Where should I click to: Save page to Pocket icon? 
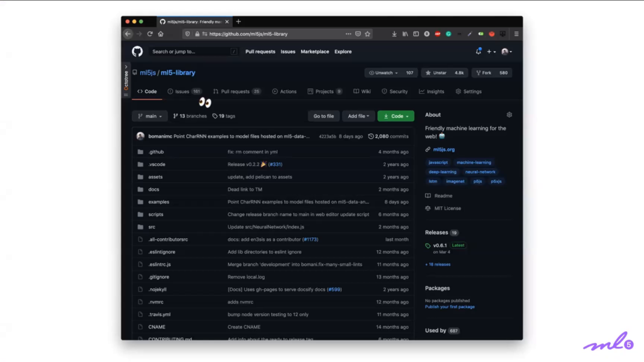click(358, 34)
